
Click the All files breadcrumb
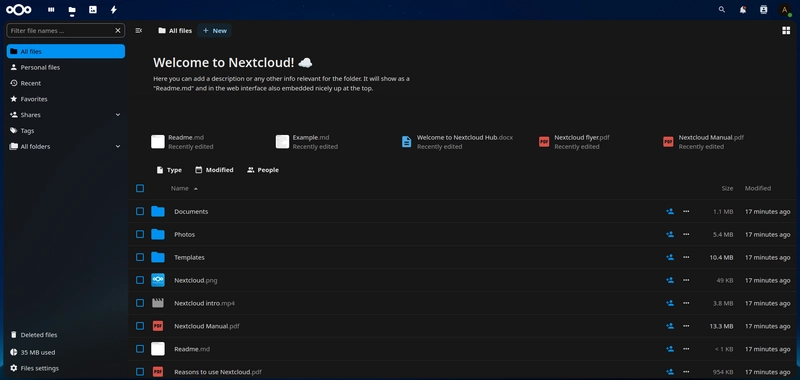175,31
